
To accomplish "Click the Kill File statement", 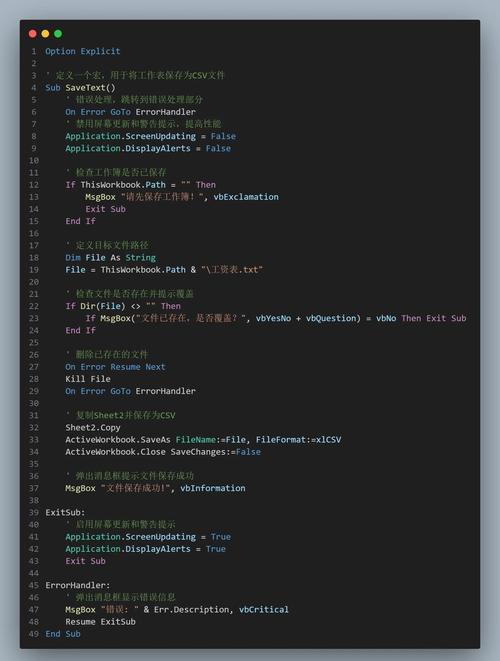I will pyautogui.click(x=88, y=379).
